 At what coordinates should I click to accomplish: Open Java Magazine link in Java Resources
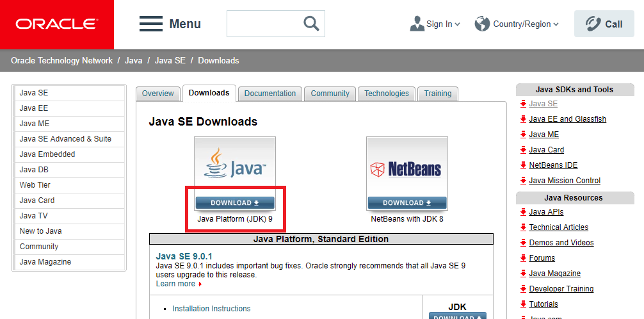[x=555, y=274]
